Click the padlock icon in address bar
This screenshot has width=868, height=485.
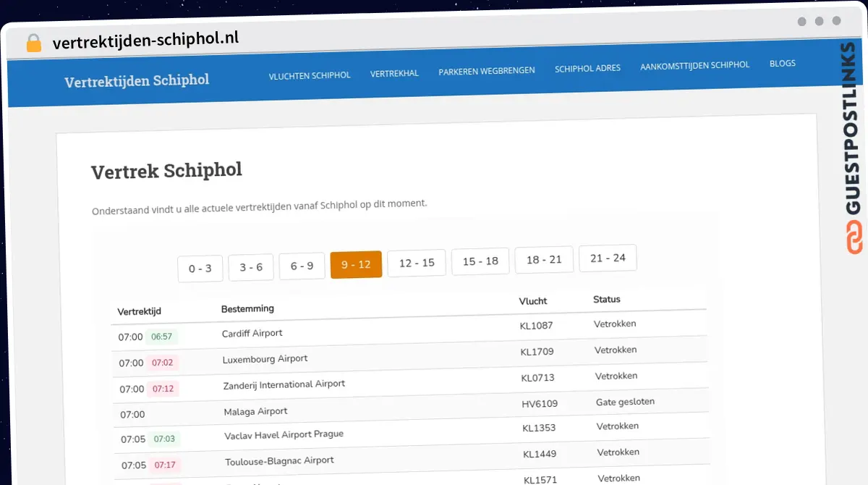click(x=34, y=43)
